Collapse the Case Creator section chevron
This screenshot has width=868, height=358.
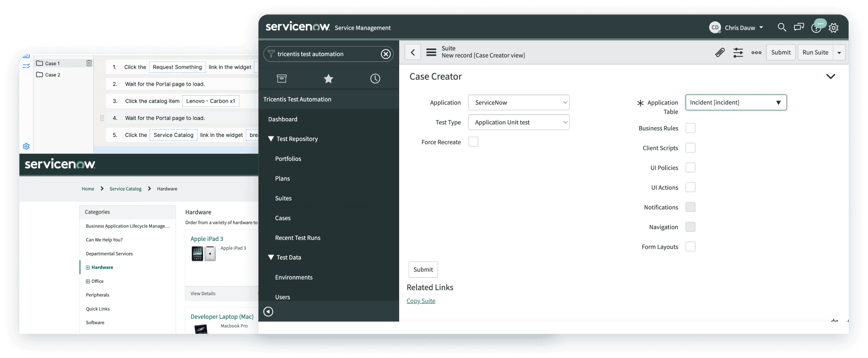[830, 76]
